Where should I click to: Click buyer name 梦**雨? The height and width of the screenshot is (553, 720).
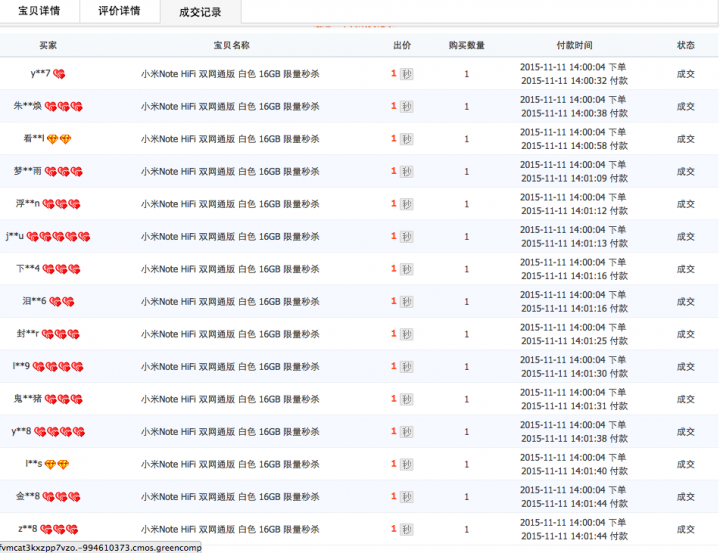click(28, 171)
